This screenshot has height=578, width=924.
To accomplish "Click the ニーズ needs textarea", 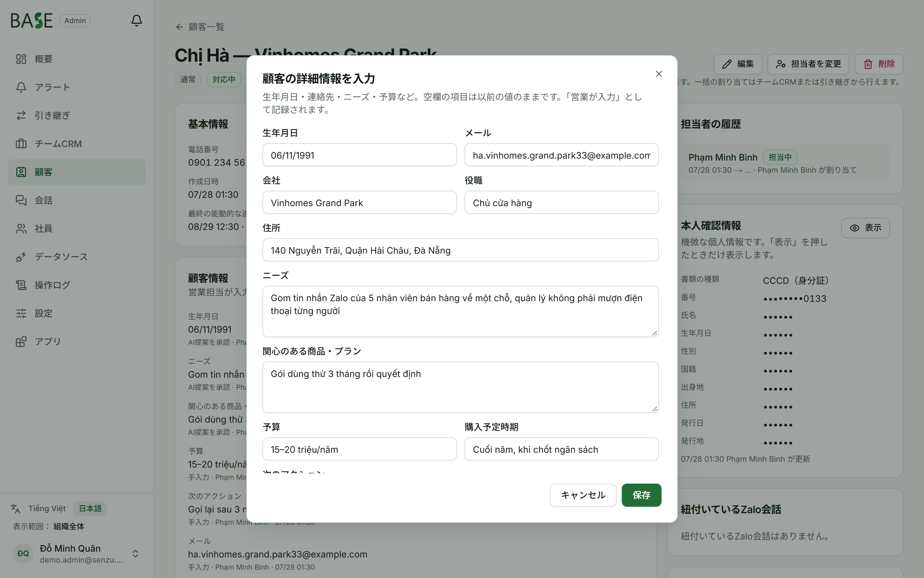I will tap(460, 311).
